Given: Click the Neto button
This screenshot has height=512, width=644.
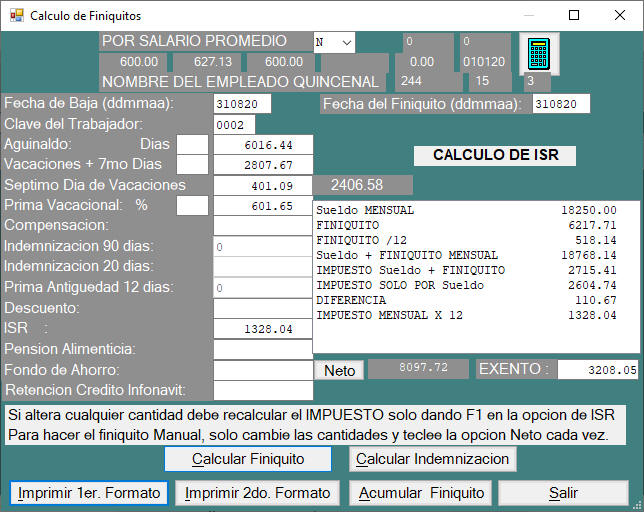Looking at the screenshot, I should (340, 370).
